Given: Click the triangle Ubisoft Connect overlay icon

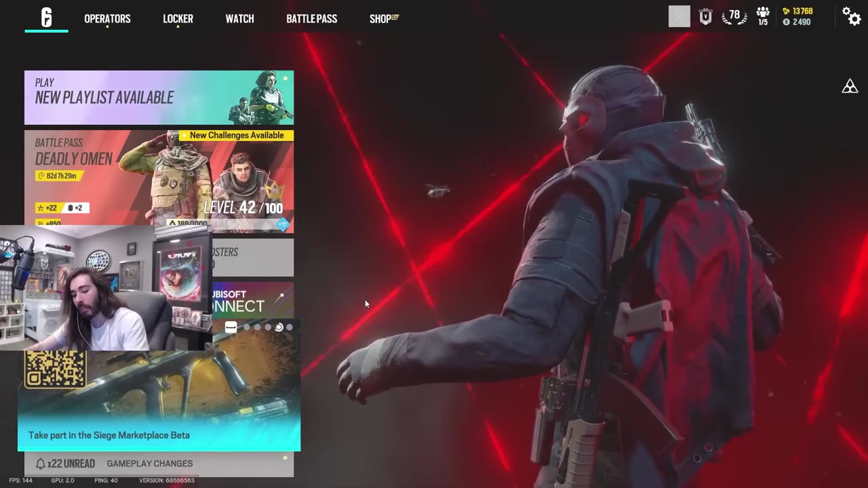Looking at the screenshot, I should coord(850,86).
